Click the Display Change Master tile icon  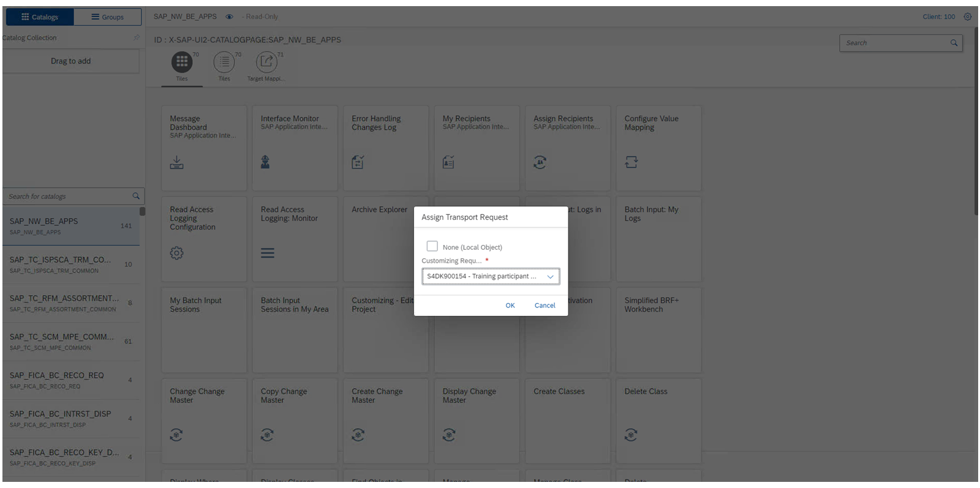pos(449,435)
